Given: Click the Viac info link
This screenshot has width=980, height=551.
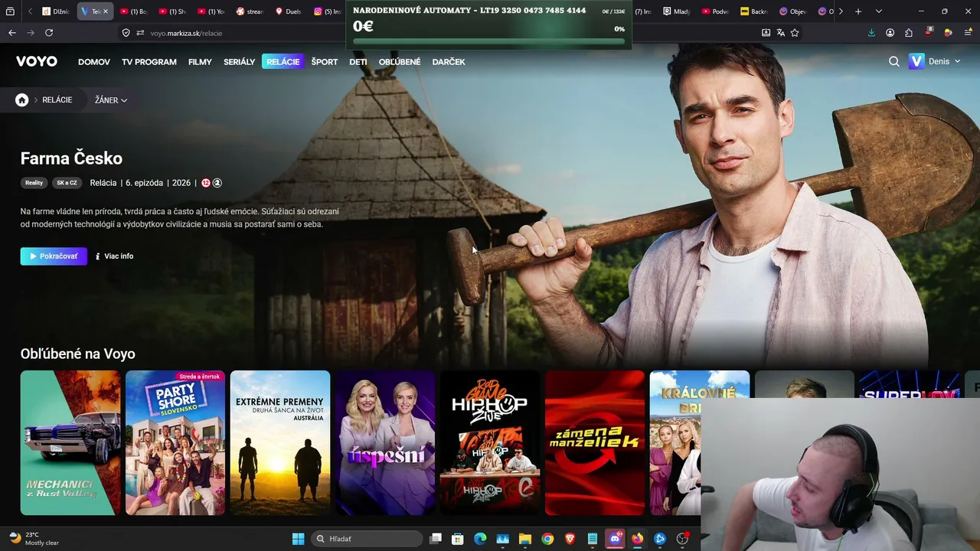Looking at the screenshot, I should click(114, 256).
